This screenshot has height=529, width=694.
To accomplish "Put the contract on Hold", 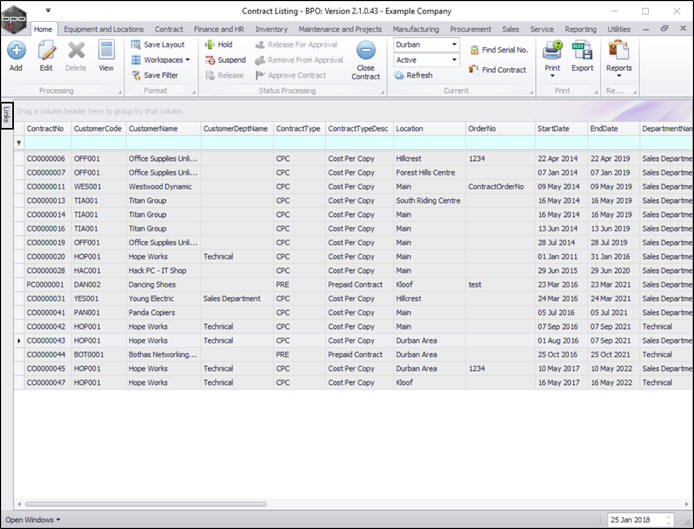I will (x=219, y=45).
